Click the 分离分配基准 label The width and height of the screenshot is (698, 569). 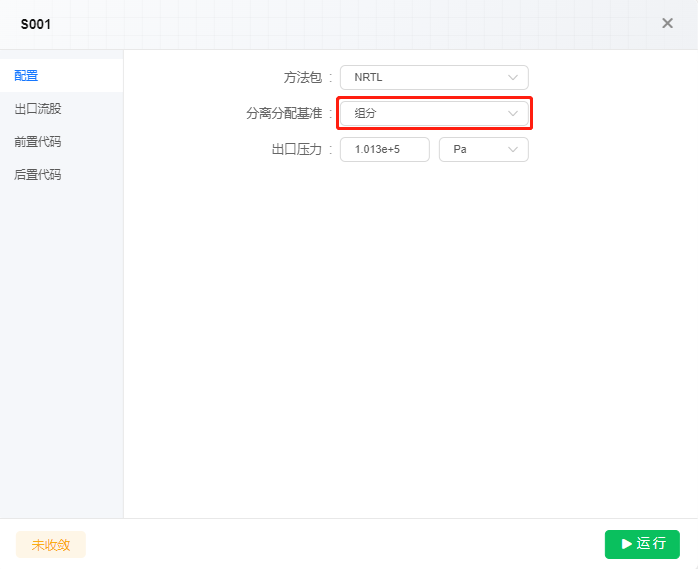(284, 114)
